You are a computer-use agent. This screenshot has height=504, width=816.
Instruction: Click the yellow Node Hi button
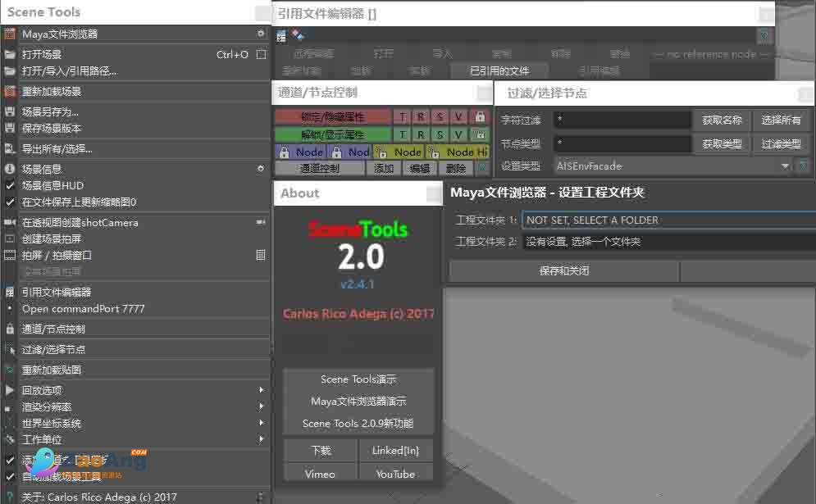[458, 152]
